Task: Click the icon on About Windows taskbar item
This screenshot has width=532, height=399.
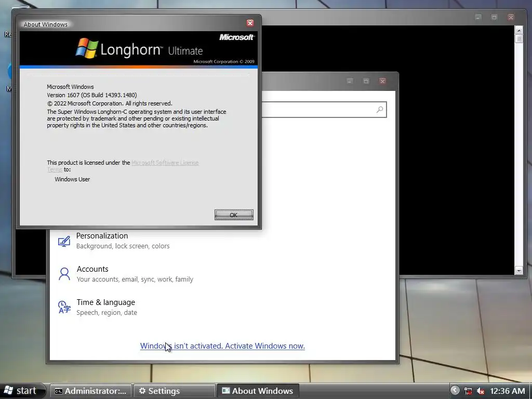Action: coord(226,391)
